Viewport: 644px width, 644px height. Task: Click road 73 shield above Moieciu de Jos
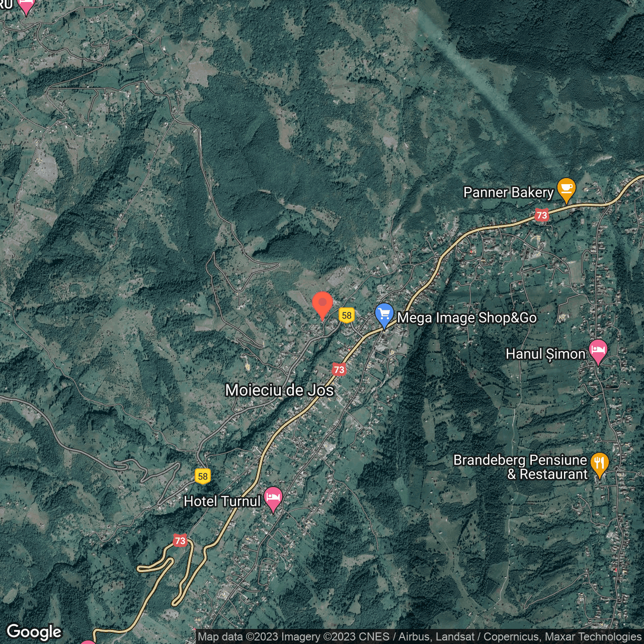tap(339, 370)
